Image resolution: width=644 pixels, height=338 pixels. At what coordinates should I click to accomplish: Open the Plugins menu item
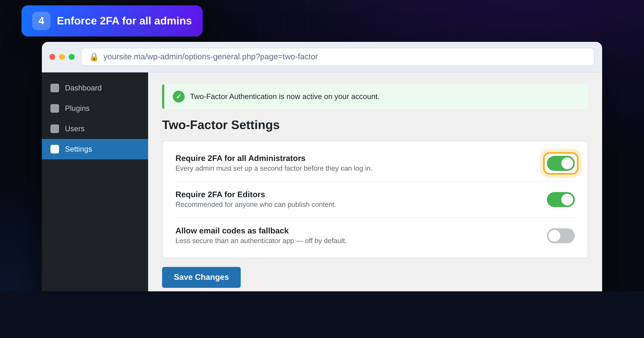95,108
